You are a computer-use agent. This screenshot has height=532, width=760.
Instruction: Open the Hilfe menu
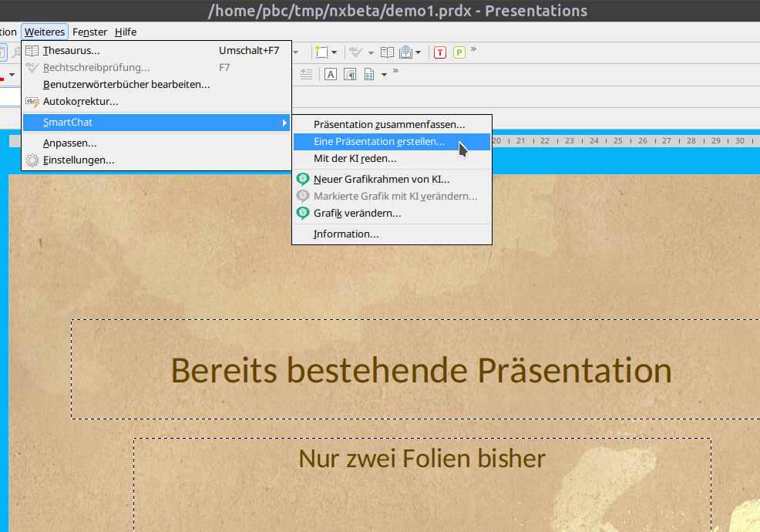click(126, 32)
